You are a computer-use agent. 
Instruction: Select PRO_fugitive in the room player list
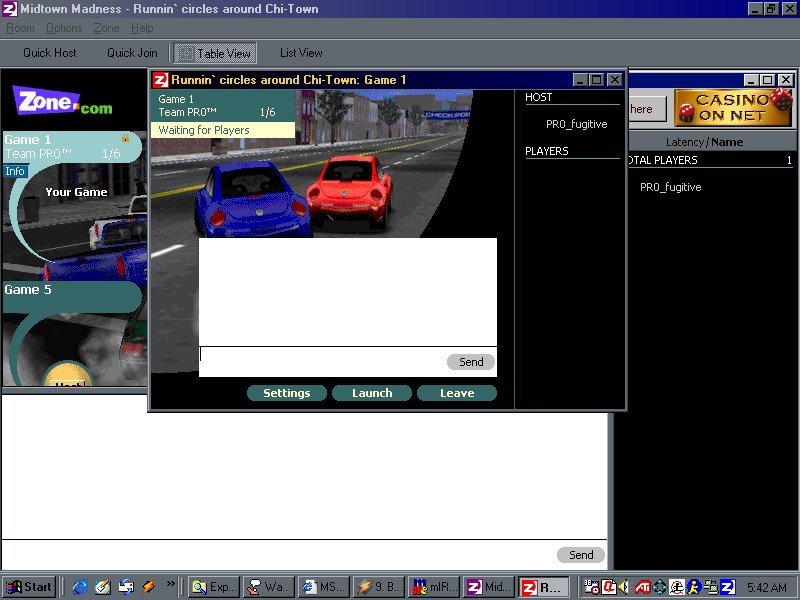[x=670, y=187]
